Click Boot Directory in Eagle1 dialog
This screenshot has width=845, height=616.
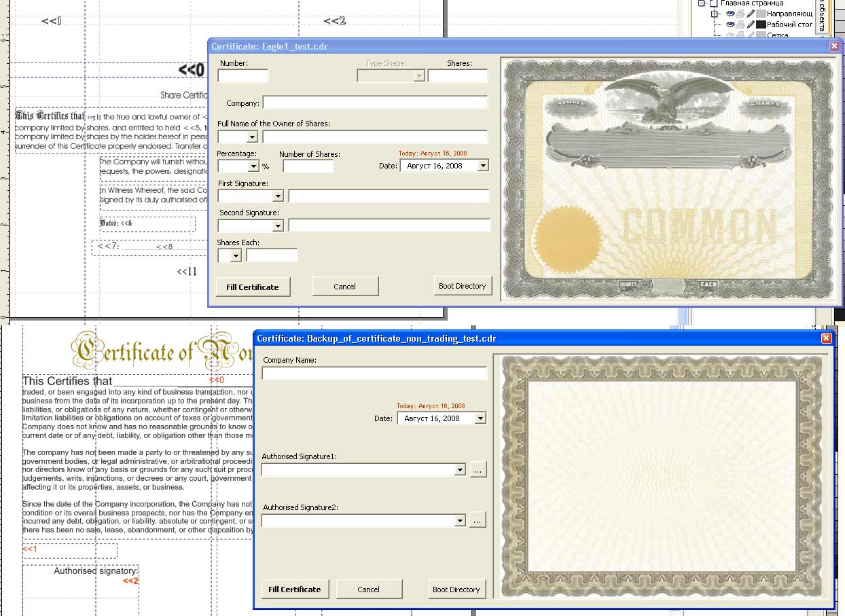pos(462,286)
